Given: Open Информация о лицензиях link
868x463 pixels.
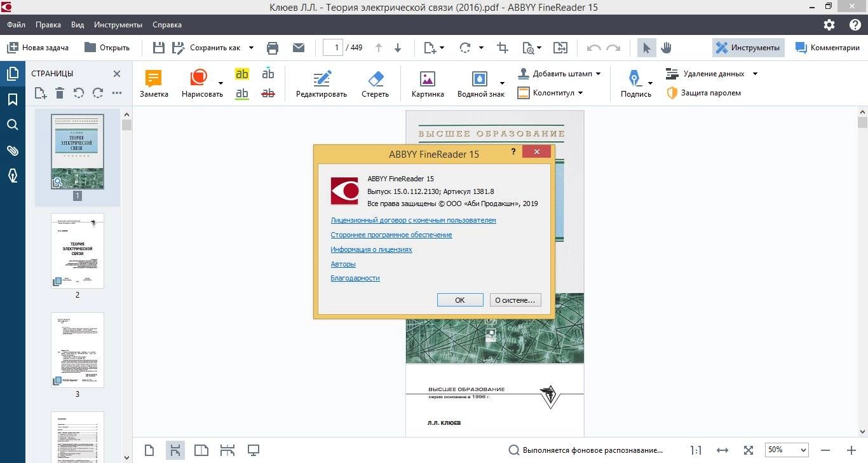Looking at the screenshot, I should (371, 249).
